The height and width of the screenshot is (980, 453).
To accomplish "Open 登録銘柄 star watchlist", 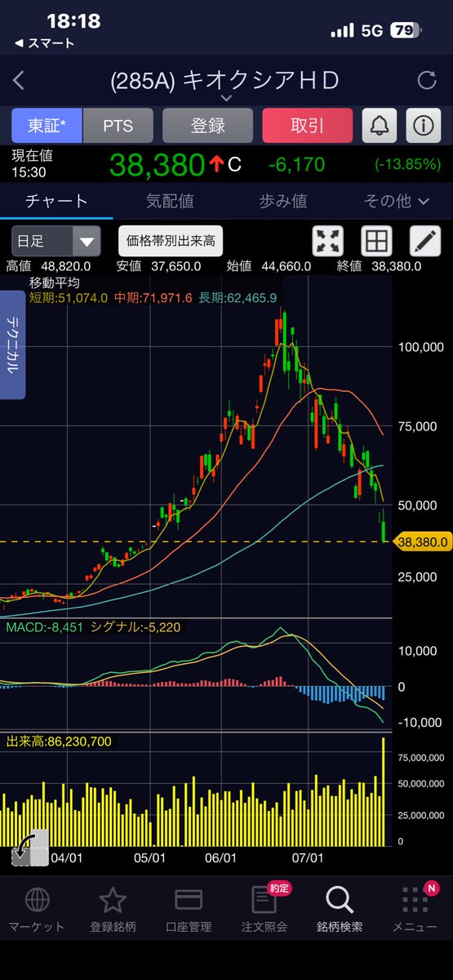I will 113,909.
